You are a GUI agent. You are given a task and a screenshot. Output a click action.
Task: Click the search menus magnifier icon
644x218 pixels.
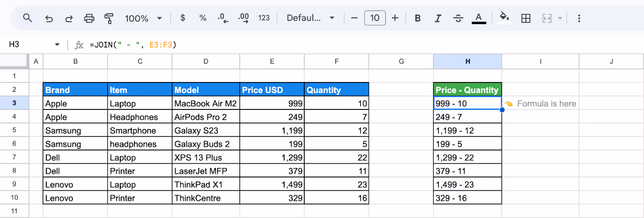[27, 18]
